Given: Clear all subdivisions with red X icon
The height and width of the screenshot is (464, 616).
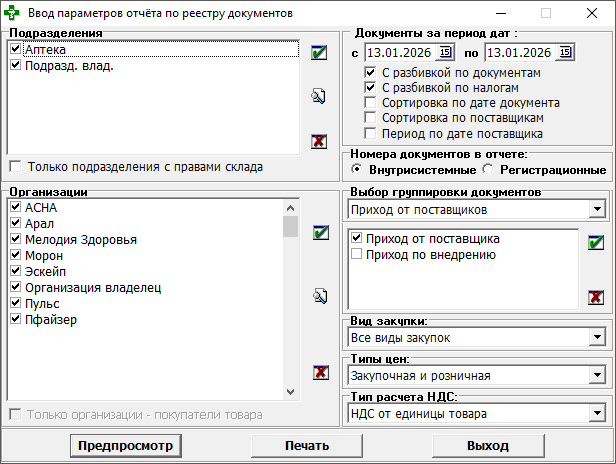Looking at the screenshot, I should (x=319, y=141).
